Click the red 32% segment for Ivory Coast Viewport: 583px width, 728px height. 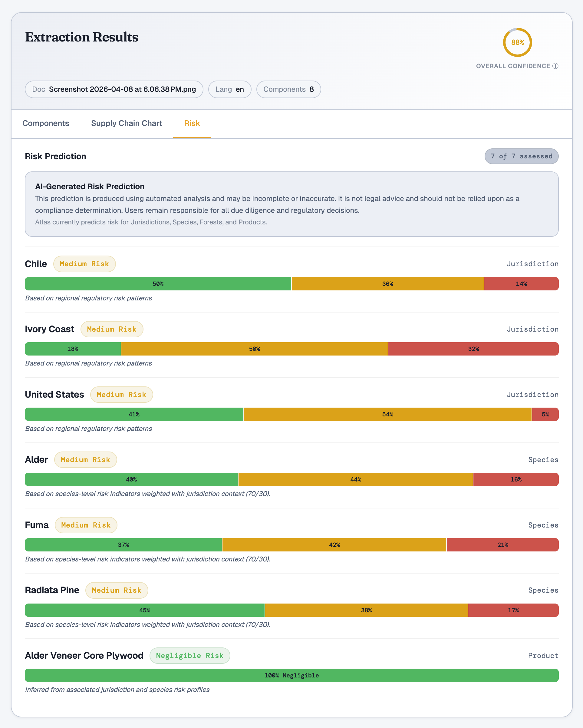[474, 349]
